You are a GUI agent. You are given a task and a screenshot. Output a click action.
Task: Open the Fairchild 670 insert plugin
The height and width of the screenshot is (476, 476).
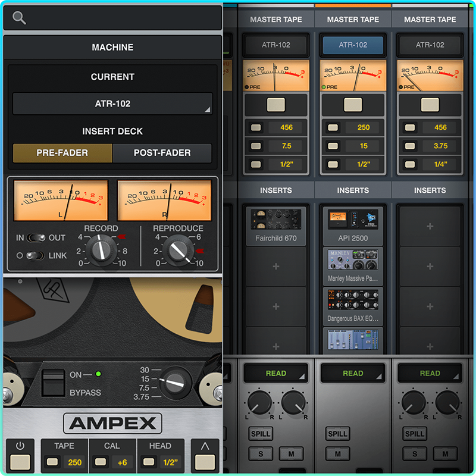tap(275, 226)
